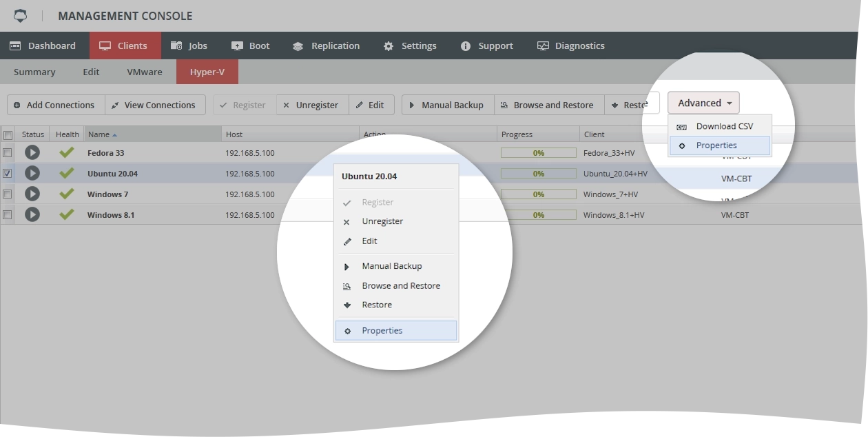The height and width of the screenshot is (437, 868).
Task: Click the Fedora_33+HV client cell
Action: click(610, 153)
